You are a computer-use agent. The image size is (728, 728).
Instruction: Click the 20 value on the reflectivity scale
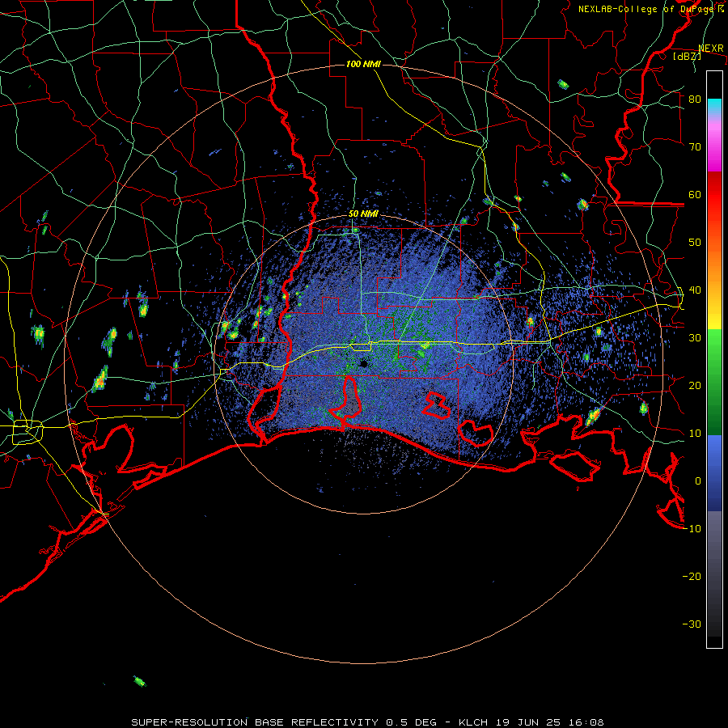pos(695,386)
